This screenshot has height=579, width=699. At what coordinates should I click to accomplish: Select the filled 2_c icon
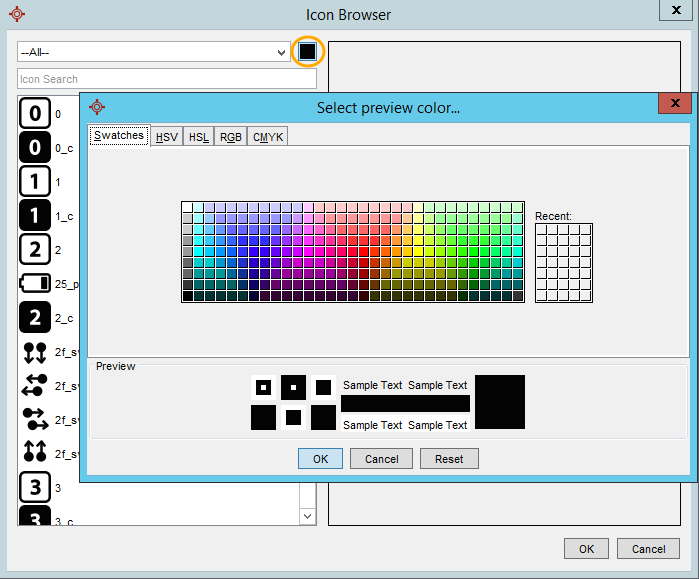click(35, 318)
